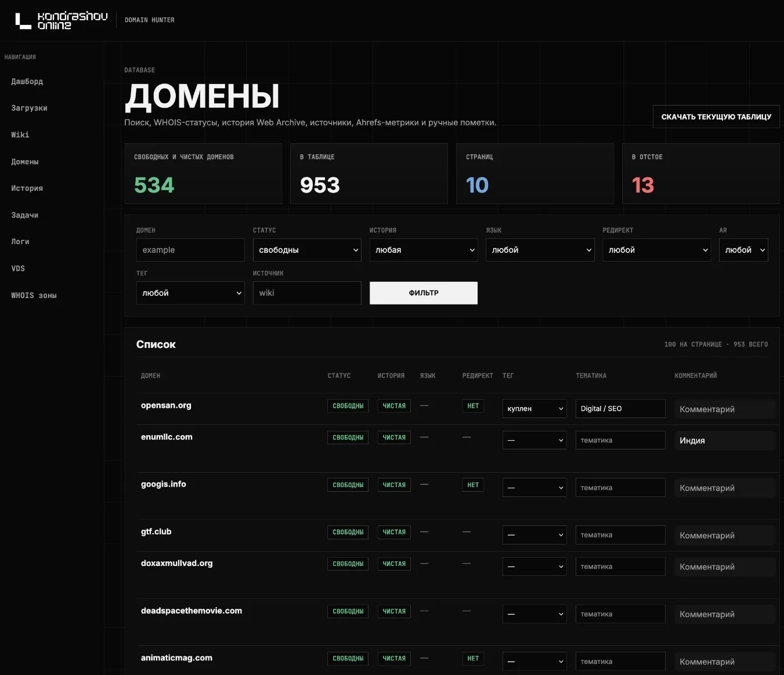Open the История sidebar item
Viewport: 784px width, 675px height.
pos(27,188)
